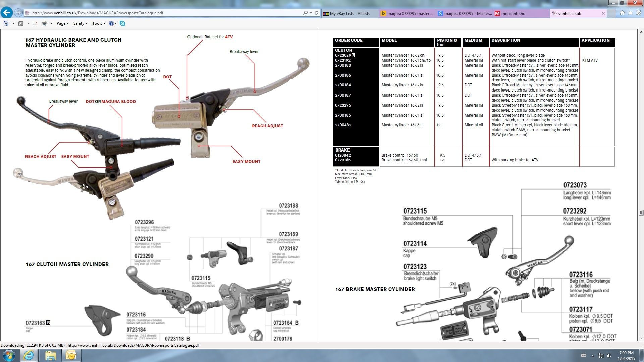This screenshot has width=644, height=362.
Task: Go back with the browser Back arrow
Action: (x=7, y=13)
